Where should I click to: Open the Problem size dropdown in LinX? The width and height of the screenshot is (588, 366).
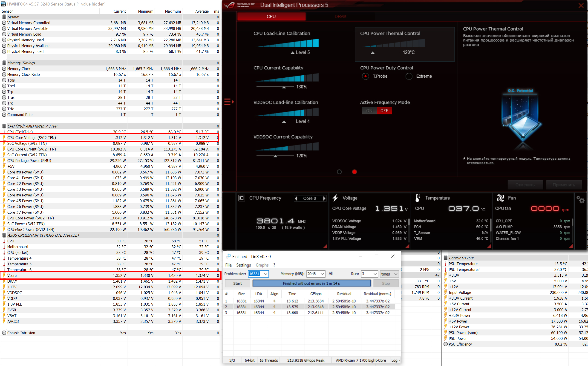point(266,274)
